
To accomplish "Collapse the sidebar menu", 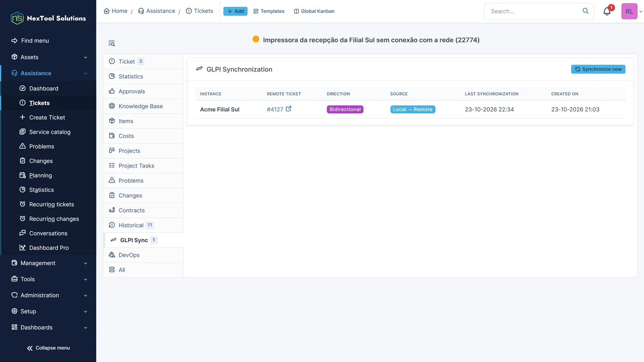I will [48, 348].
